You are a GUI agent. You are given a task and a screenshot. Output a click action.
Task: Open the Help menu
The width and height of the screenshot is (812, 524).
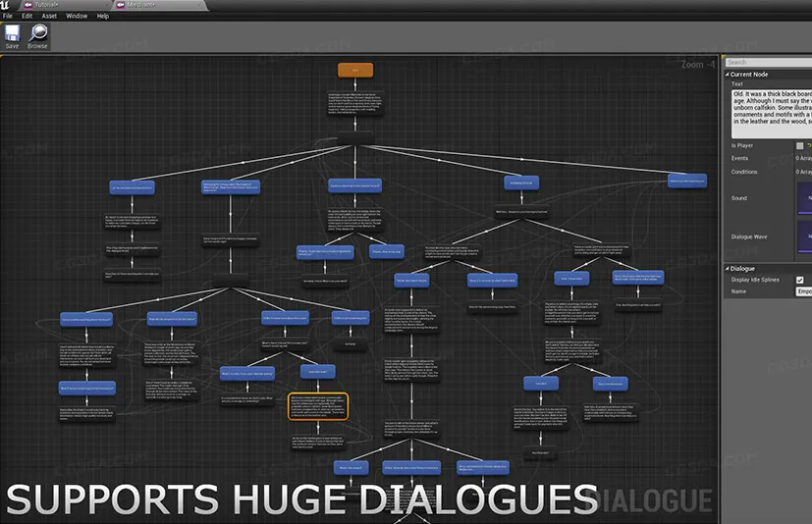102,16
